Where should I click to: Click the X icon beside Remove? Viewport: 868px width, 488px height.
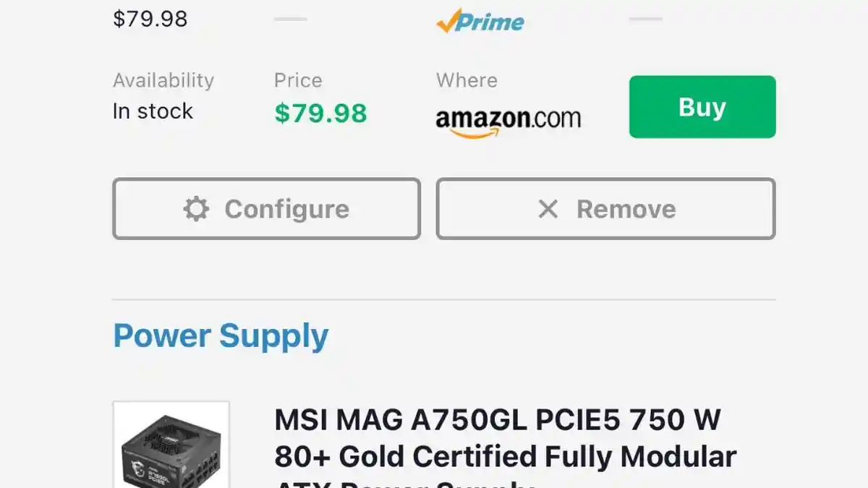point(548,209)
